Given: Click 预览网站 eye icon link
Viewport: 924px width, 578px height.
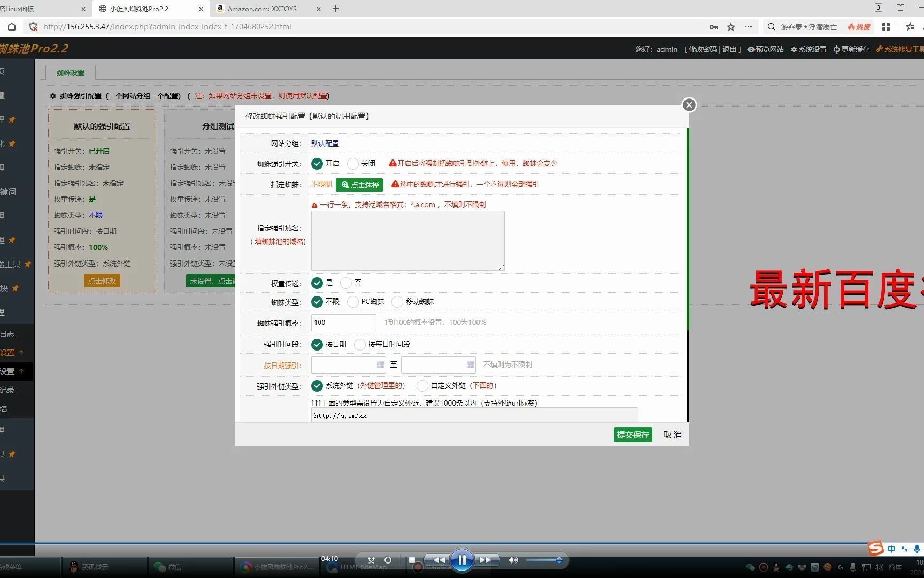Looking at the screenshot, I should [x=766, y=49].
